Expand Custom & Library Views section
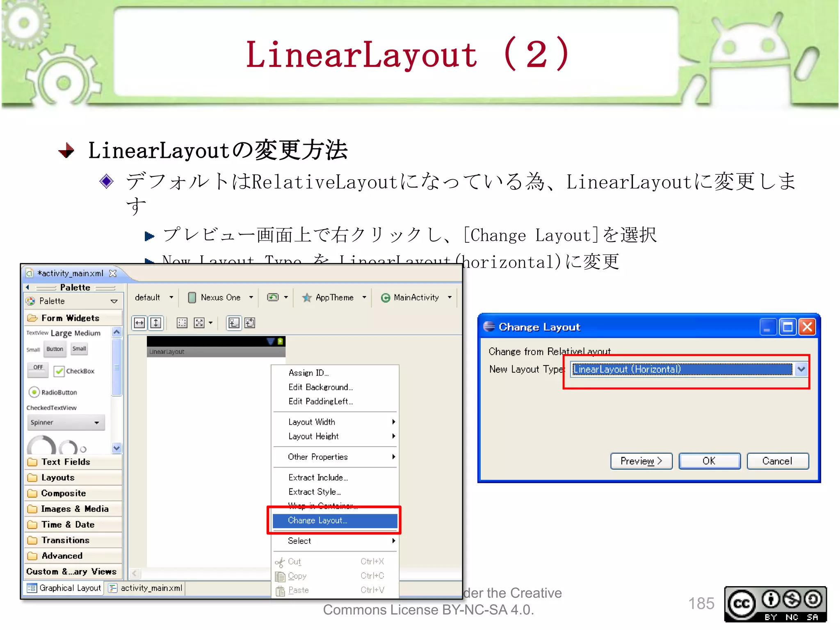840x630 pixels. tap(74, 571)
